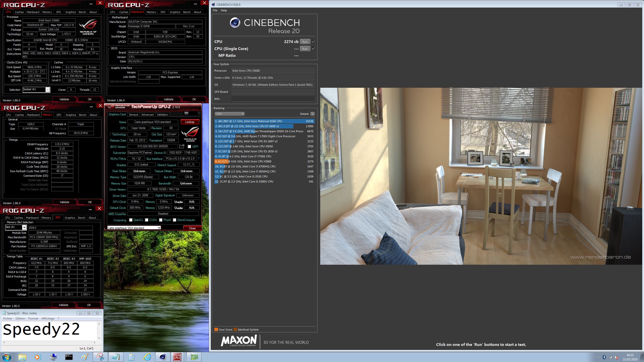Open the Cinebench File menu
The image size is (644, 362).
tap(215, 10)
